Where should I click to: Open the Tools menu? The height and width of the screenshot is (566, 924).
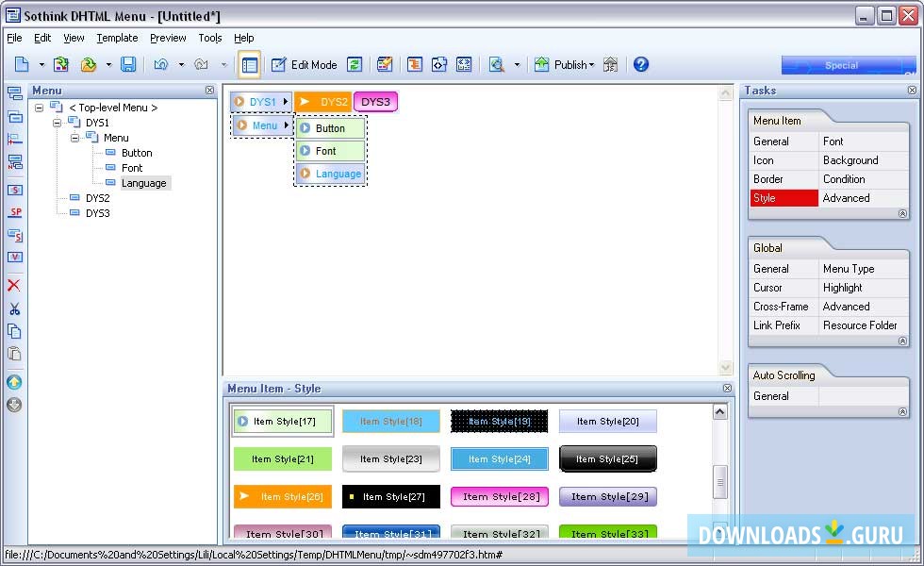(209, 38)
